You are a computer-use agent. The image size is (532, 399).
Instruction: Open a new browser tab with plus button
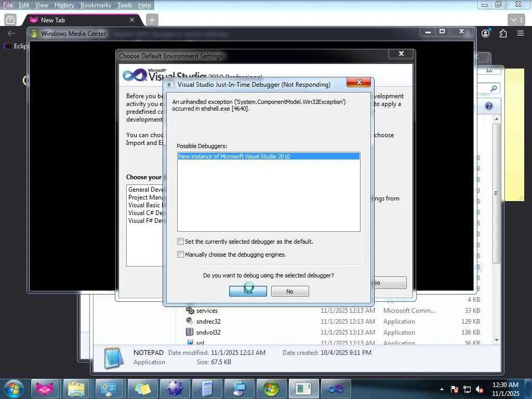[x=152, y=20]
